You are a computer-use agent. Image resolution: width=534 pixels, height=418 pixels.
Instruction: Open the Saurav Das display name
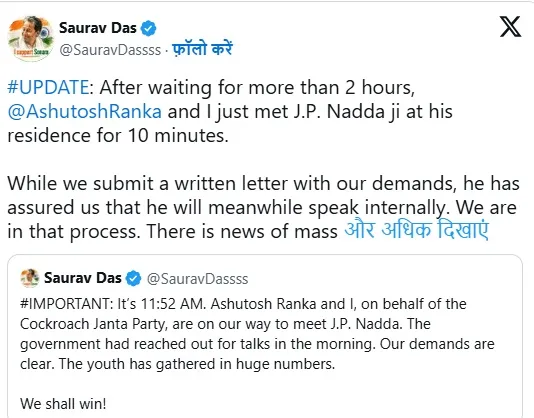pyautogui.click(x=98, y=28)
